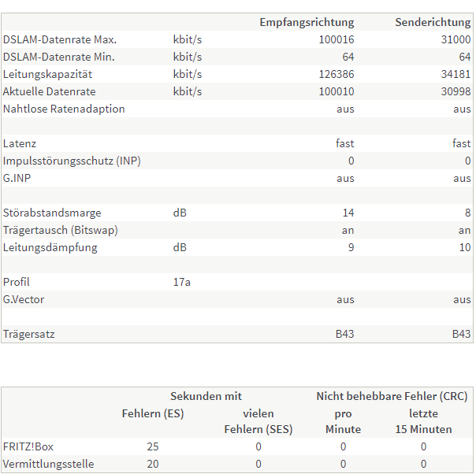Select the Leitungskapazität value 126386
476x474 pixels.
337,74
